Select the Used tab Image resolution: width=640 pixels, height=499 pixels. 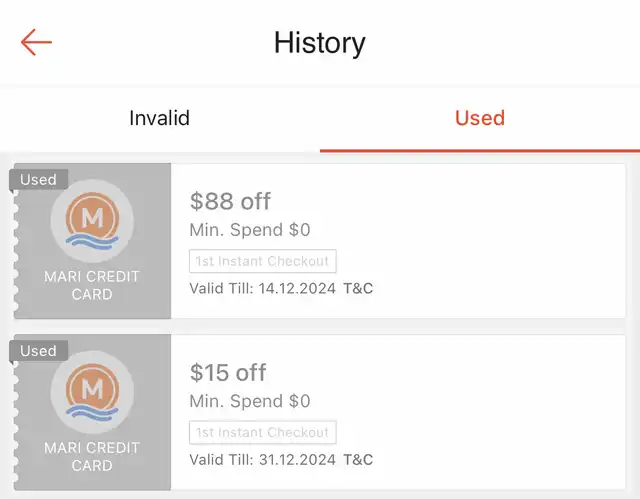[x=480, y=118]
